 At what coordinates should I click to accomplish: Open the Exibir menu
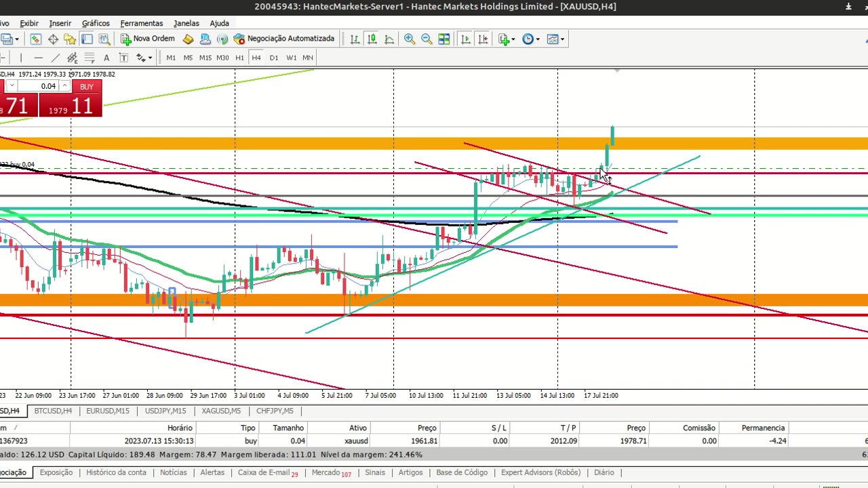[x=29, y=23]
